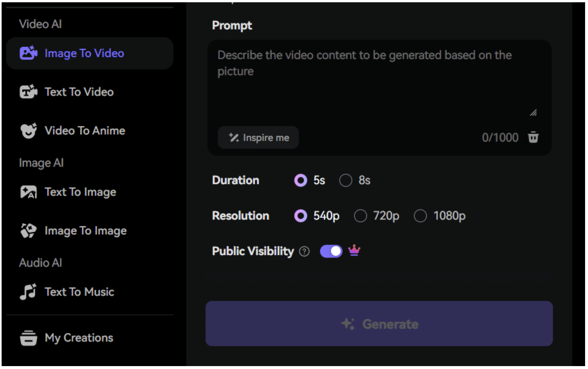This screenshot has height=369, width=588.
Task: Click the Prompt heading label
Action: [232, 26]
